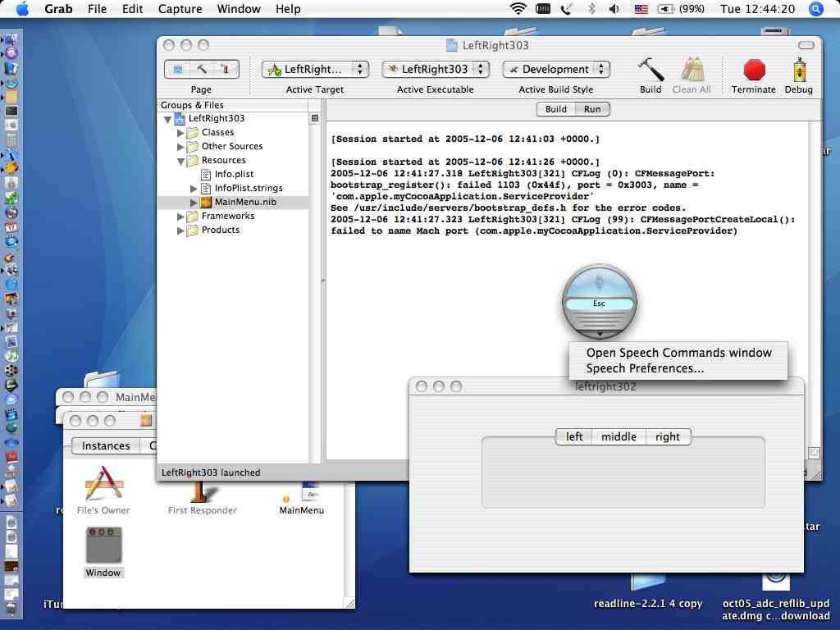840x630 pixels.
Task: Toggle the toolbar with the pill button in LeftRight303 title bar
Action: pyautogui.click(x=806, y=45)
